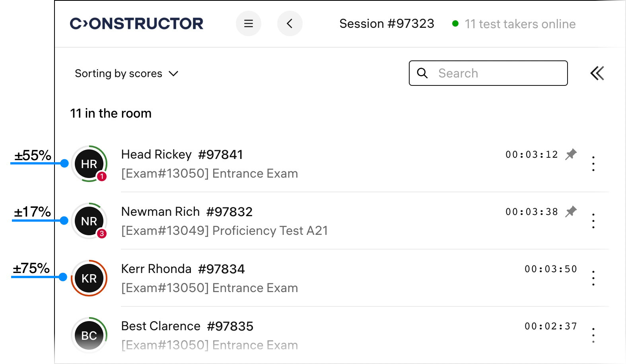Open more options for Head Rickey

point(593,164)
